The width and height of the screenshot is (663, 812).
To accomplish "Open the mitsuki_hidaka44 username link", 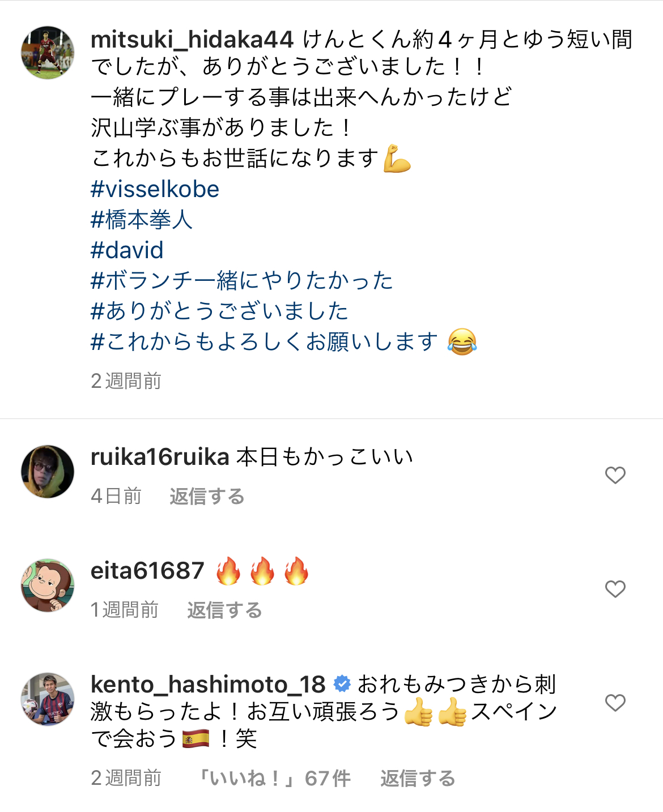I will (192, 40).
